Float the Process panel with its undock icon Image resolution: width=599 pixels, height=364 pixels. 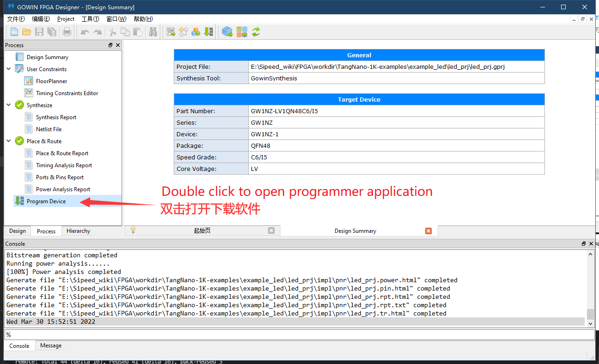(x=110, y=45)
